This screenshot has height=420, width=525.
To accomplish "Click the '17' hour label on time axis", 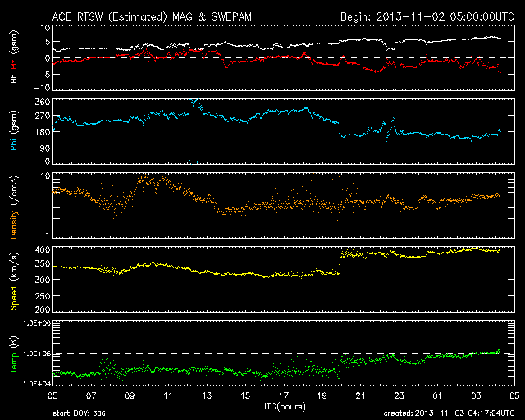I will click(284, 395).
